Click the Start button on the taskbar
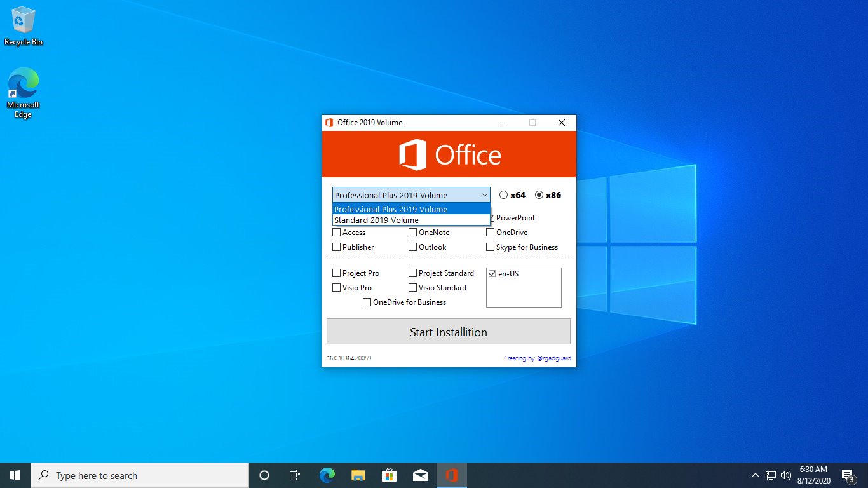The image size is (868, 488). 14,475
